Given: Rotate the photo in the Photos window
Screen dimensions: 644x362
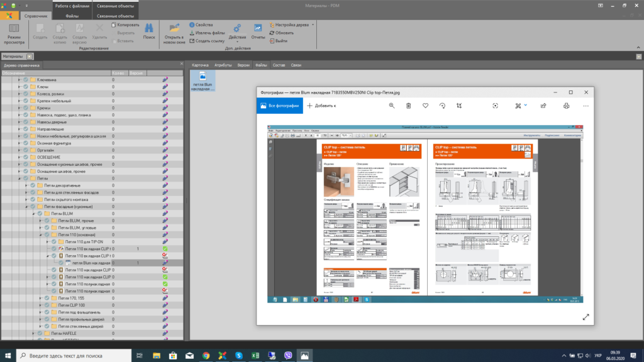Looking at the screenshot, I should tap(442, 106).
